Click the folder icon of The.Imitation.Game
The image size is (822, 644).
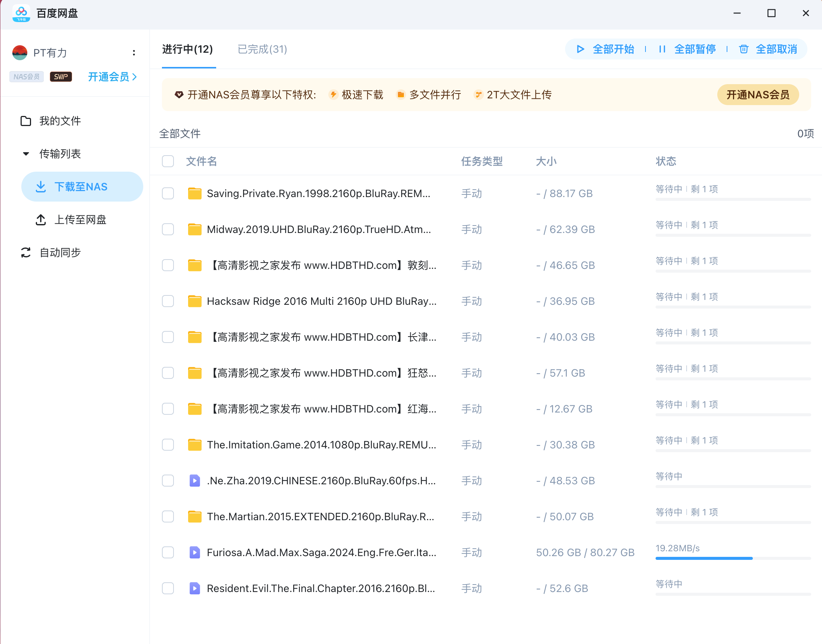point(194,445)
